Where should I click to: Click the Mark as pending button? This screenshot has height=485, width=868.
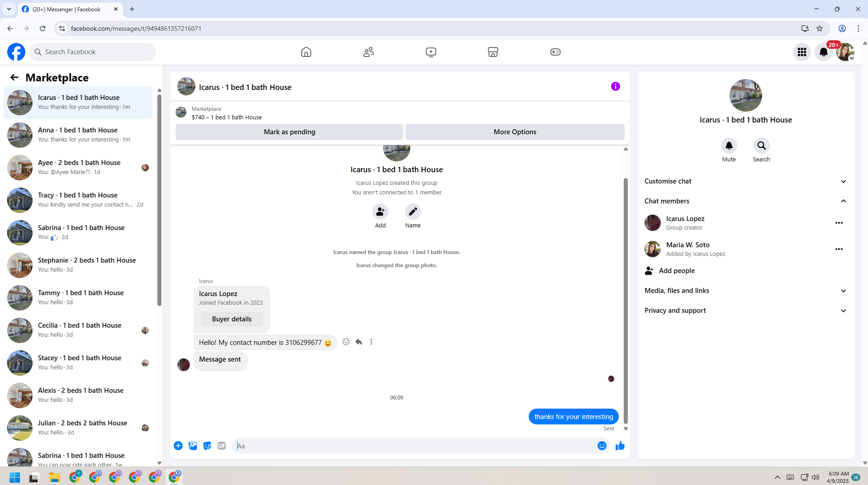[289, 132]
